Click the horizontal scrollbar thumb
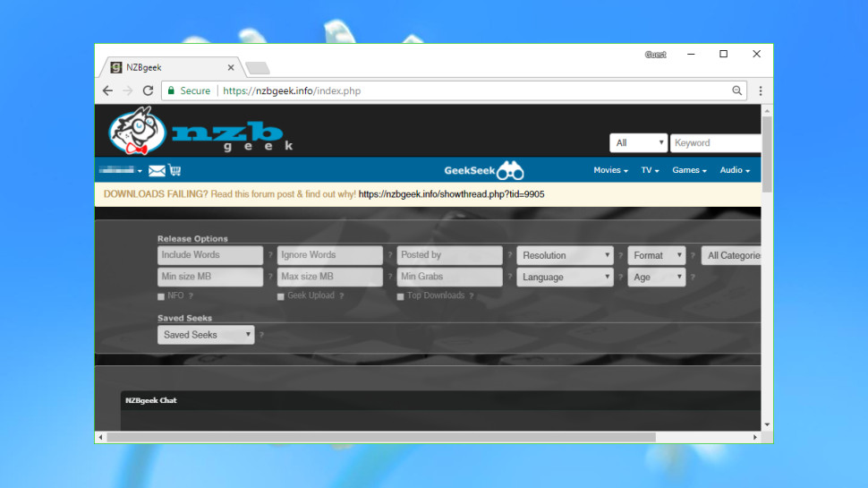Viewport: 868px width, 488px height. (x=381, y=437)
